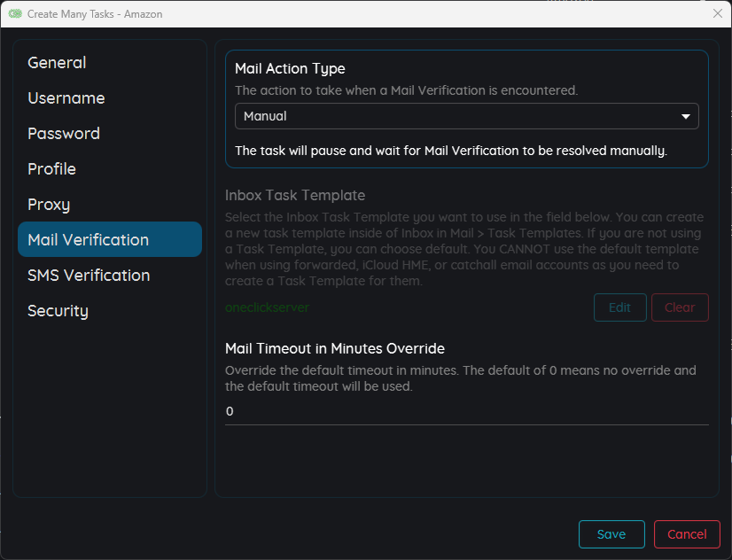Image resolution: width=732 pixels, height=560 pixels.
Task: Cancel creating the tasks
Action: tap(687, 534)
